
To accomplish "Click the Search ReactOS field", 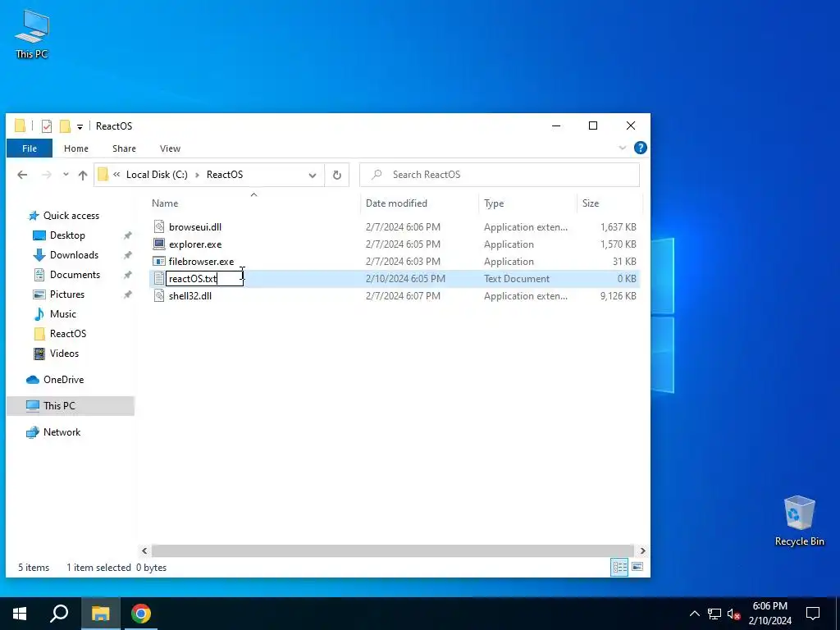I will 500,175.
